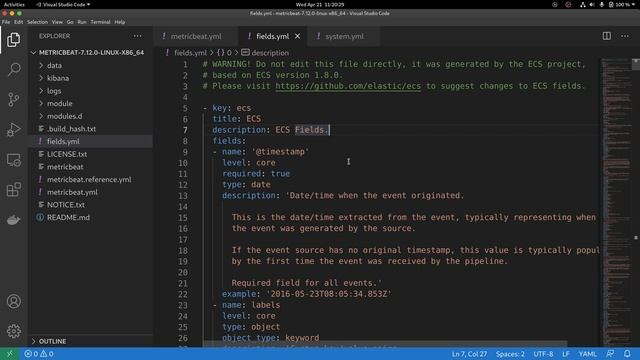Switch to the metricbeat.yml tab
Image resolution: width=640 pixels, height=360 pixels.
pos(196,36)
